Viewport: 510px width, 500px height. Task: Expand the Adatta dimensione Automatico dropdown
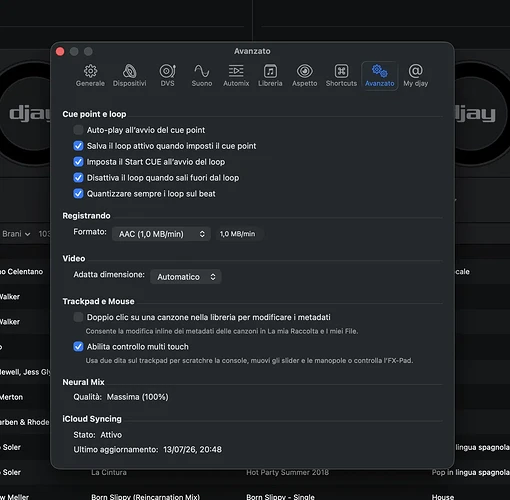click(x=186, y=277)
